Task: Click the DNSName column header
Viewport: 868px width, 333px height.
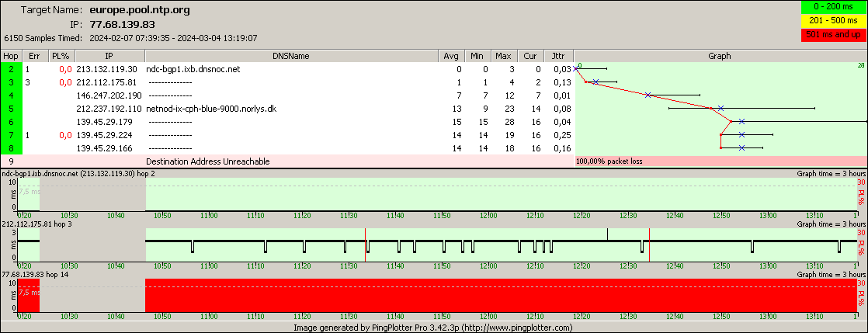Action: pos(291,56)
